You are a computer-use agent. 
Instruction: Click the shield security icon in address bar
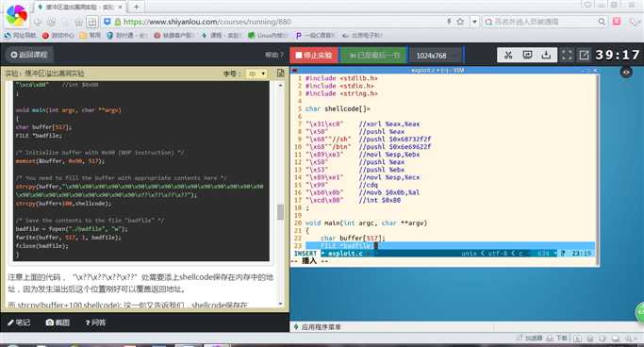click(107, 22)
